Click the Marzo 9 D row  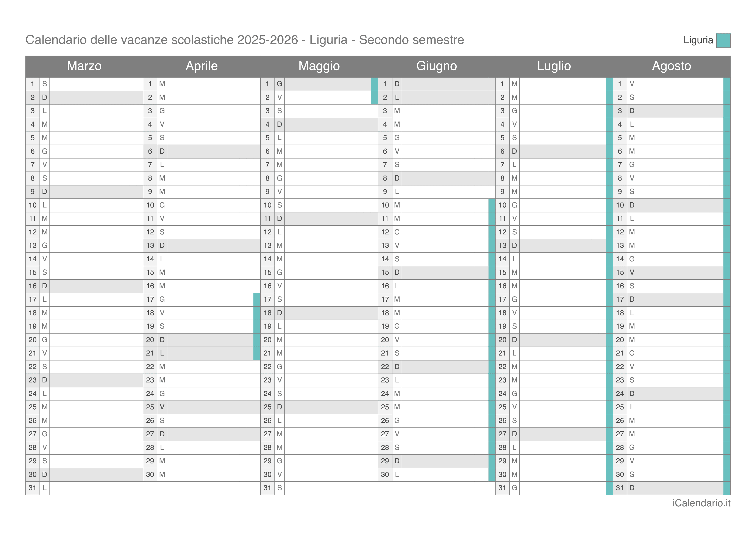[x=84, y=192]
